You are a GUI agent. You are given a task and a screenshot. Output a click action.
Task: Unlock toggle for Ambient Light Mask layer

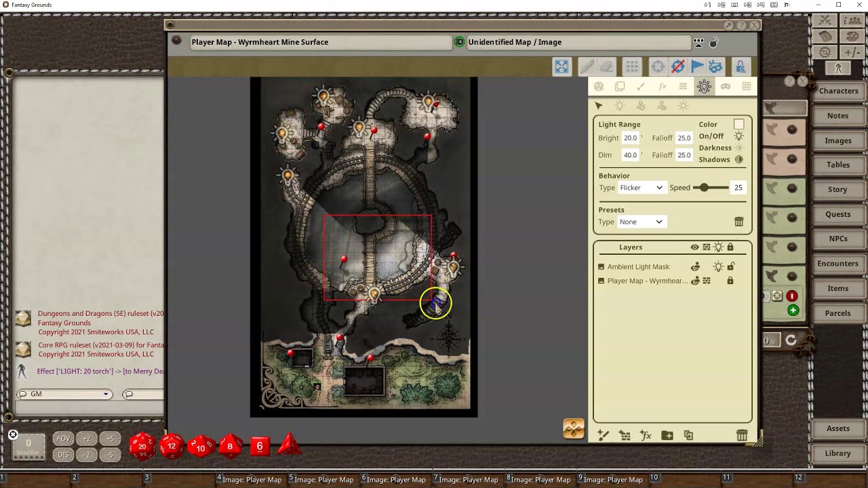tap(730, 267)
